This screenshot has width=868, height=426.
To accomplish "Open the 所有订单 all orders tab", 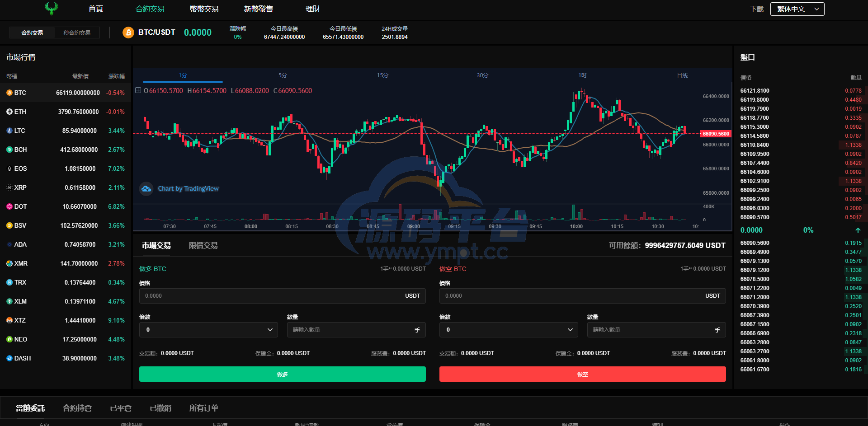I will [x=204, y=408].
